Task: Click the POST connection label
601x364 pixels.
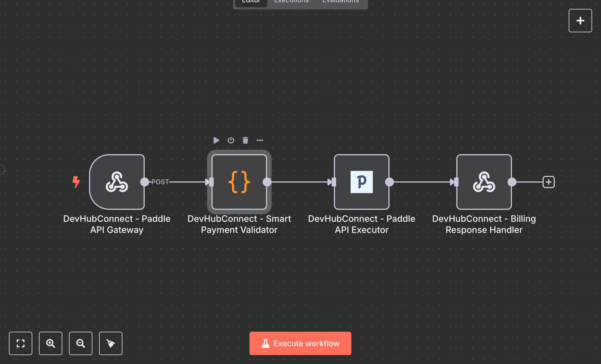Action: (x=160, y=182)
